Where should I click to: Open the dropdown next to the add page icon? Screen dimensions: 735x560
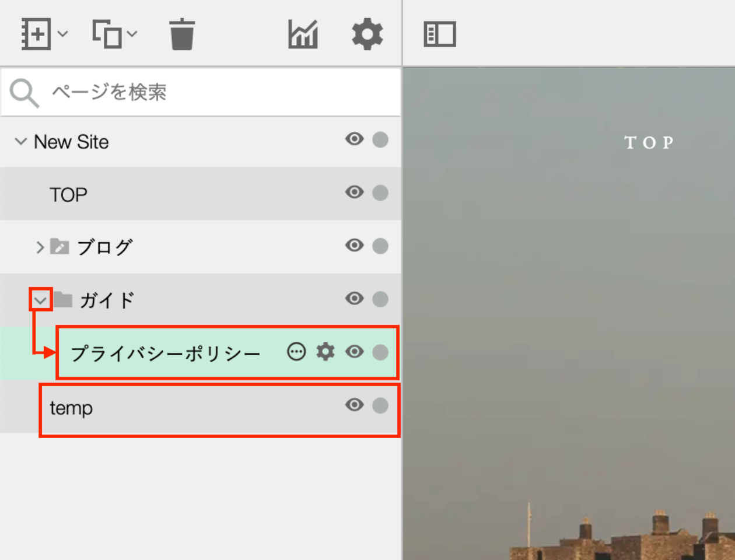(x=63, y=34)
